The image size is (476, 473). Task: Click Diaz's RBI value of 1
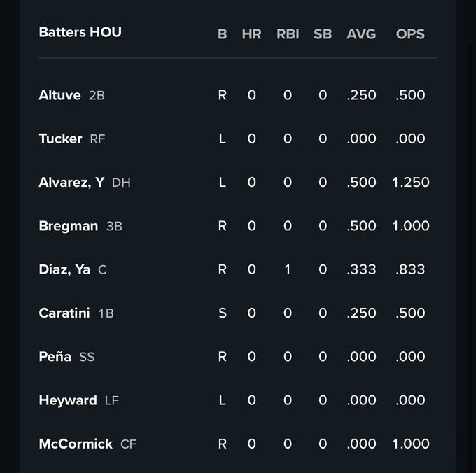click(288, 269)
